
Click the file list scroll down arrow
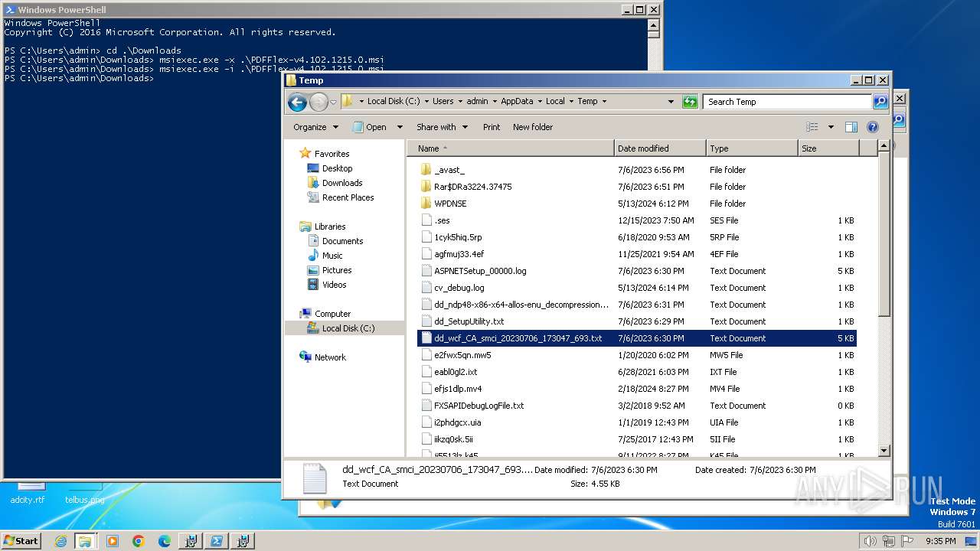point(884,452)
